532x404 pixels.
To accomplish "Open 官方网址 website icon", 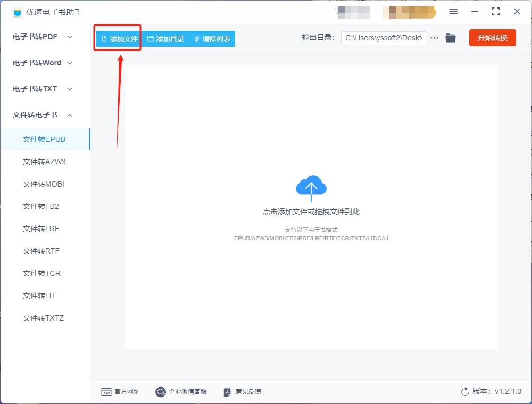I will pyautogui.click(x=106, y=392).
